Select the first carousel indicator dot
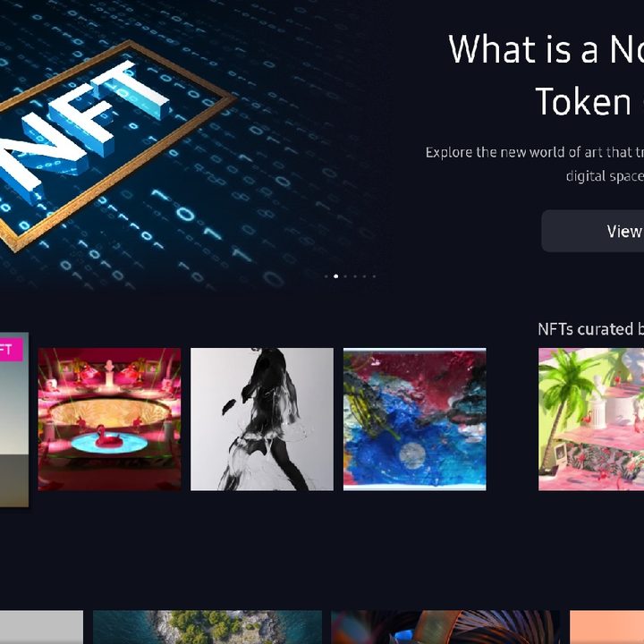The height and width of the screenshot is (644, 644). [326, 276]
